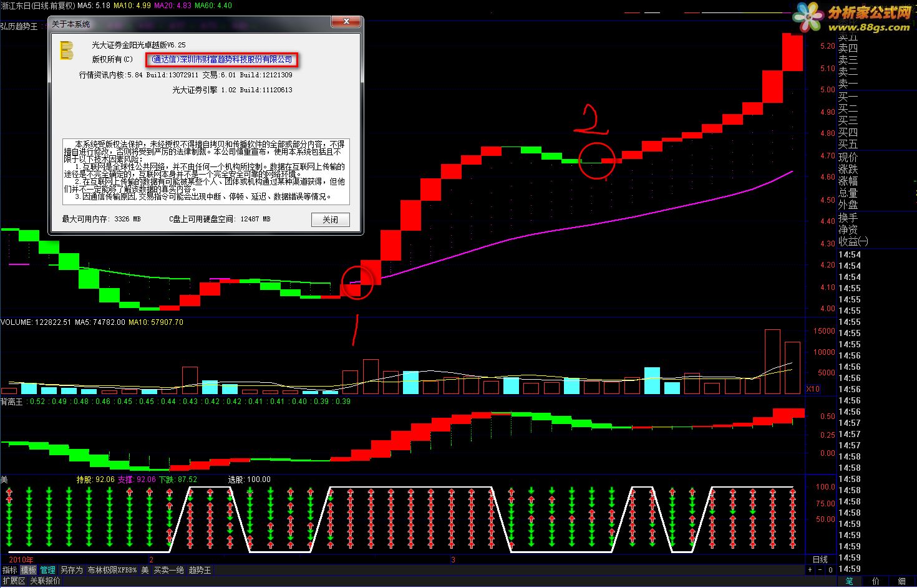This screenshot has width=917, height=588.
Task: Click the 5.20 price axis label
Action: [827, 46]
